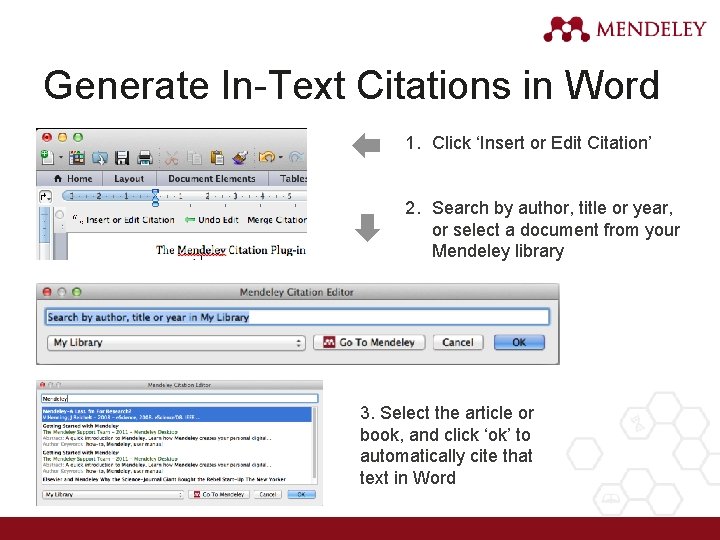The image size is (720, 540).
Task: Click Go To Mendeley in large Citation Editor
Action: pyautogui.click(x=369, y=343)
